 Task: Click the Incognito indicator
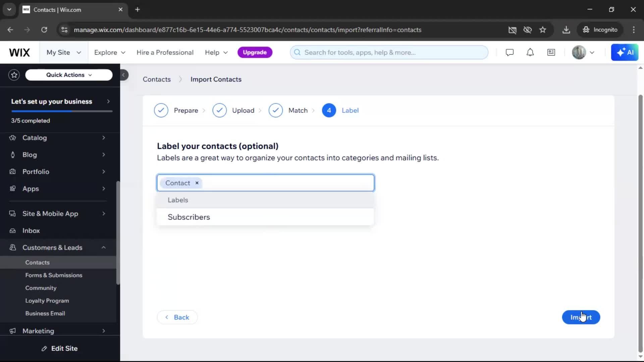pyautogui.click(x=600, y=29)
